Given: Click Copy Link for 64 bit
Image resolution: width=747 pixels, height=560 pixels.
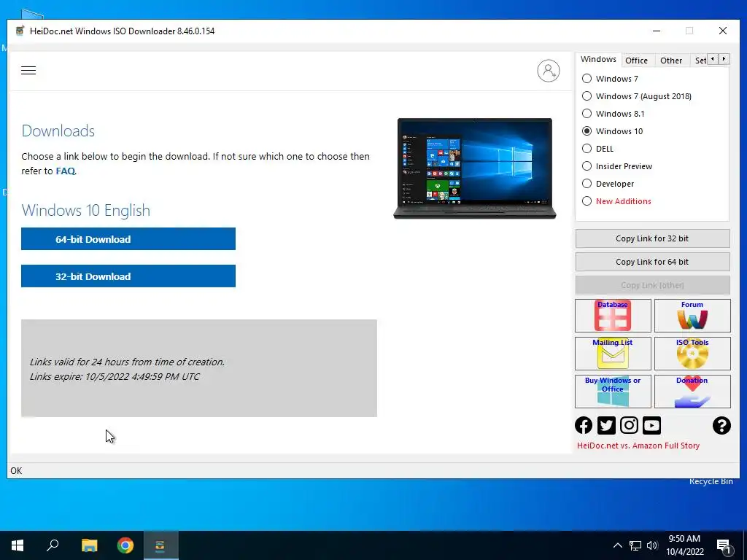Looking at the screenshot, I should [652, 262].
